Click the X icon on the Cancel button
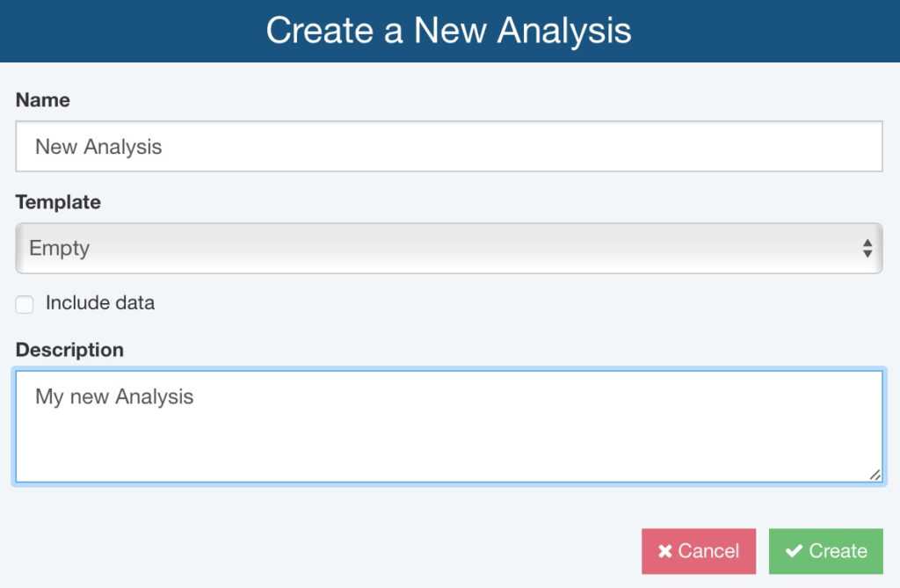900x588 pixels. click(x=665, y=551)
